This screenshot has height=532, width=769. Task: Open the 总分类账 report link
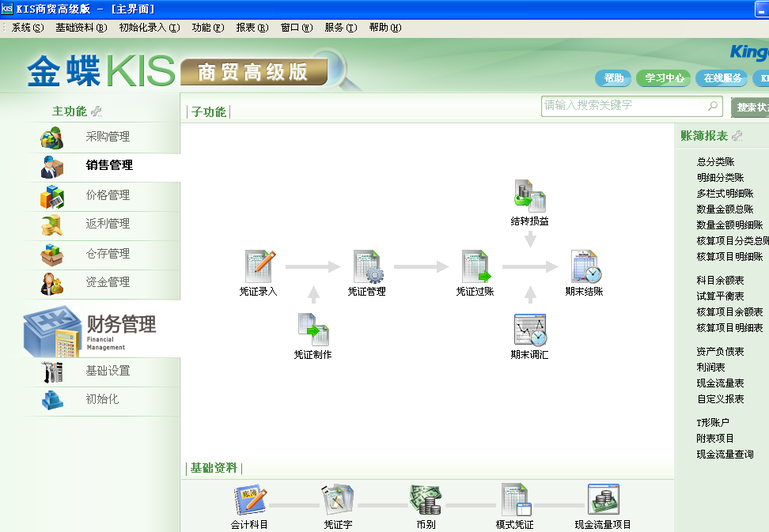(x=715, y=162)
